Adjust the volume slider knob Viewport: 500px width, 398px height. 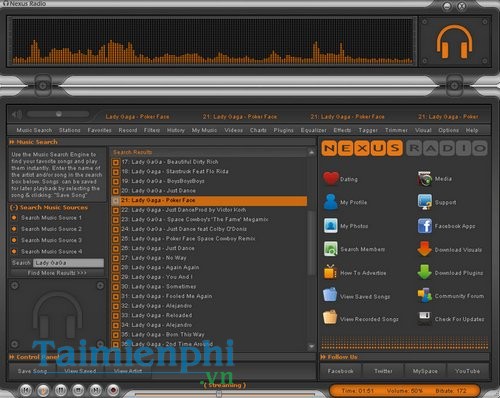pyautogui.click(x=59, y=114)
